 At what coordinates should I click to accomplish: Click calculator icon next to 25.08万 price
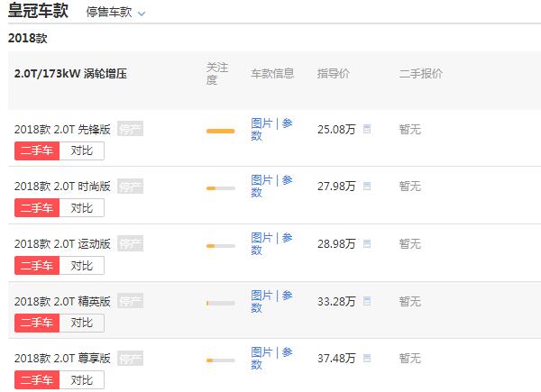click(x=367, y=129)
